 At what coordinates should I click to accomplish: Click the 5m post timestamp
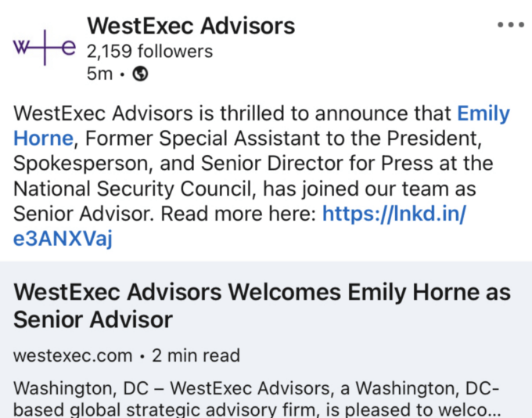(x=99, y=74)
